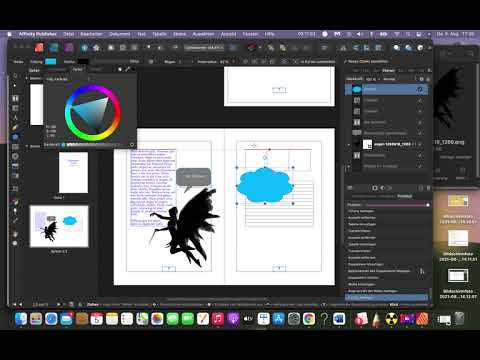Open Finder from the Dock

click(x=21, y=319)
